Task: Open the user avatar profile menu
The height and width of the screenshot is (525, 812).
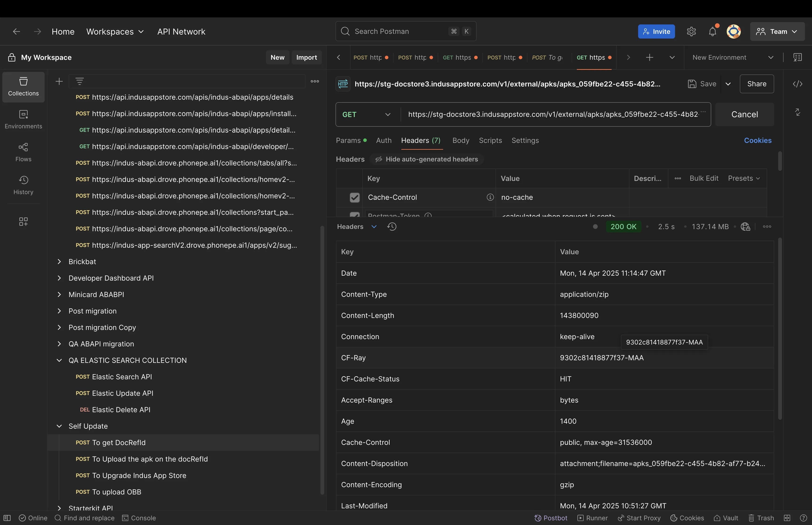Action: pos(734,32)
